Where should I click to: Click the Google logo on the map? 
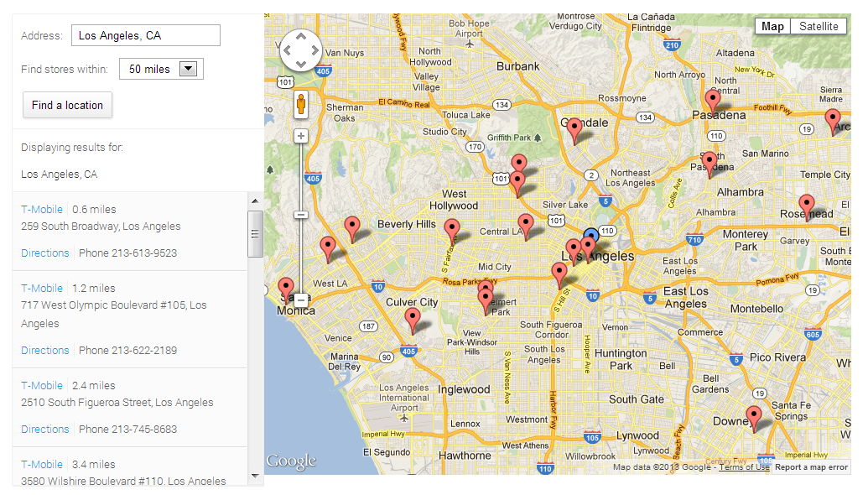pos(289,461)
